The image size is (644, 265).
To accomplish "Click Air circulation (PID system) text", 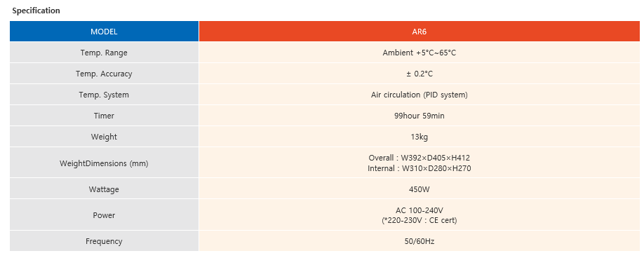I will click(420, 95).
